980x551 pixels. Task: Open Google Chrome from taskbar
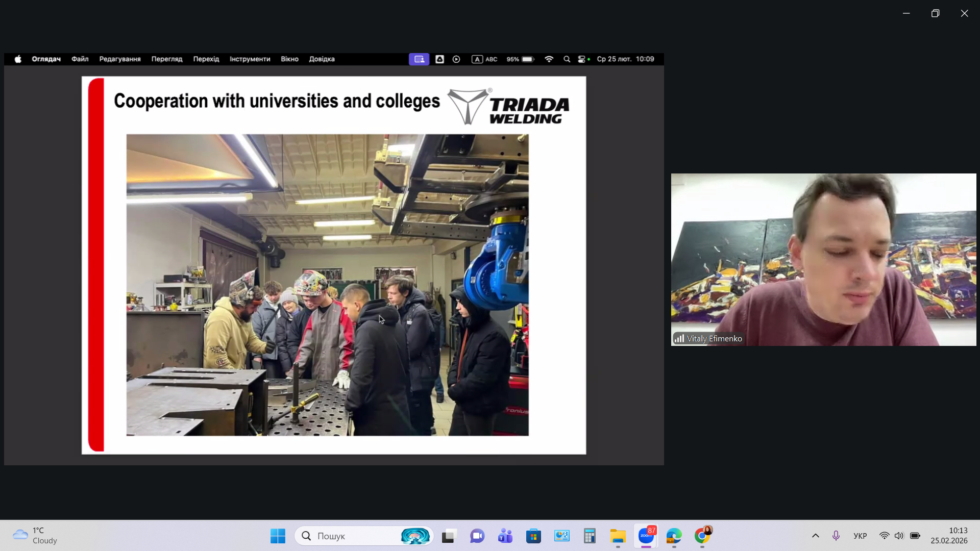(x=702, y=536)
